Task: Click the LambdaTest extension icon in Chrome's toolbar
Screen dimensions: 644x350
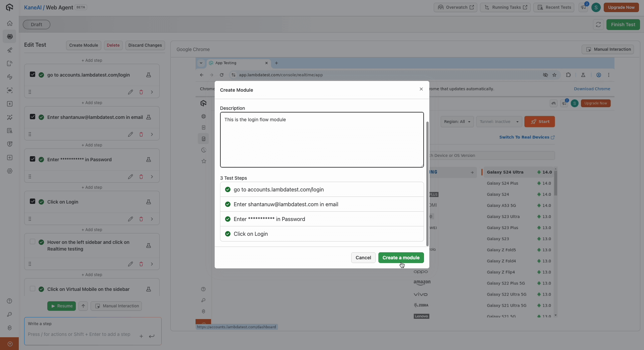Action: pyautogui.click(x=583, y=75)
